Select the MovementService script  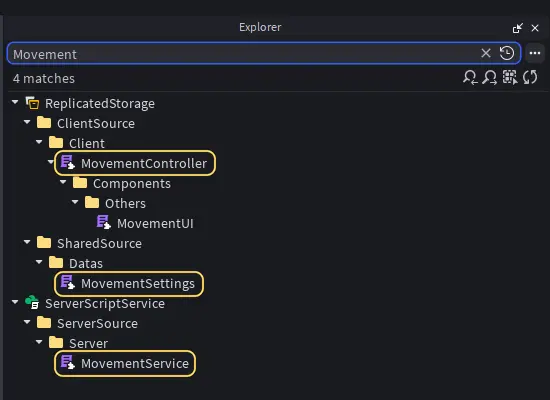click(135, 364)
